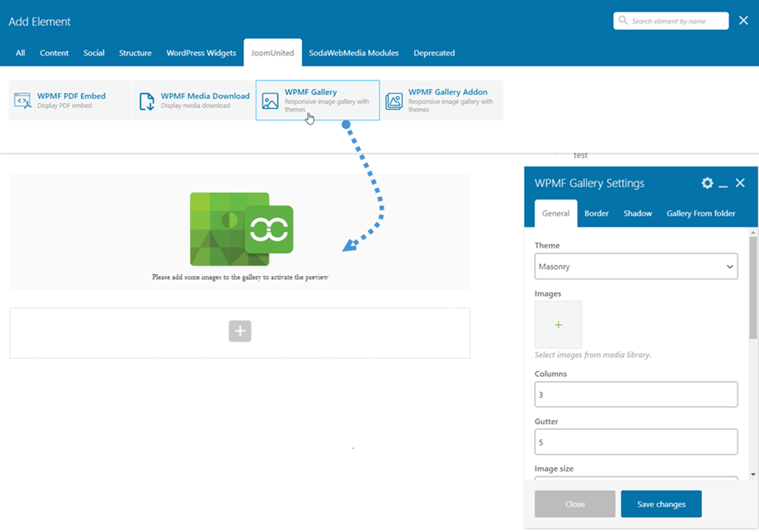Image resolution: width=759 pixels, height=532 pixels.
Task: Click the Columns input field
Action: [635, 394]
